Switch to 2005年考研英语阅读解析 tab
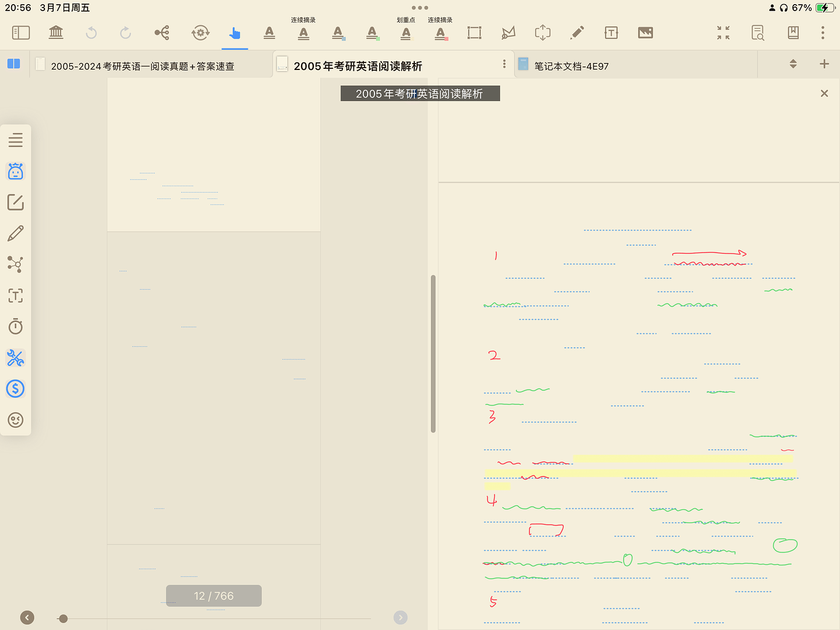840x630 pixels. (x=358, y=66)
